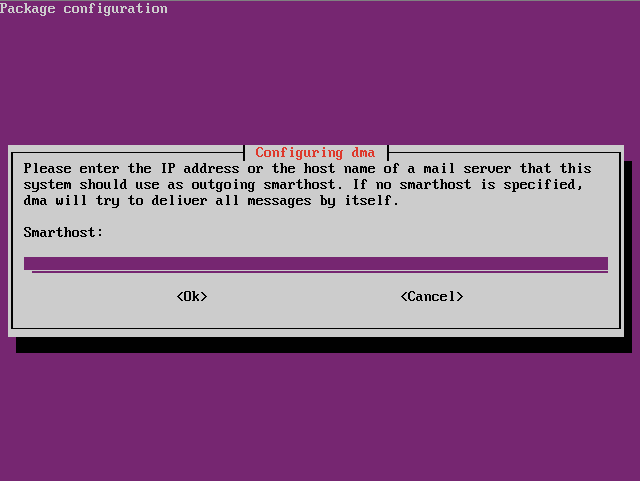
Task: Click the word "Please" starting the description
Action: [47, 168]
